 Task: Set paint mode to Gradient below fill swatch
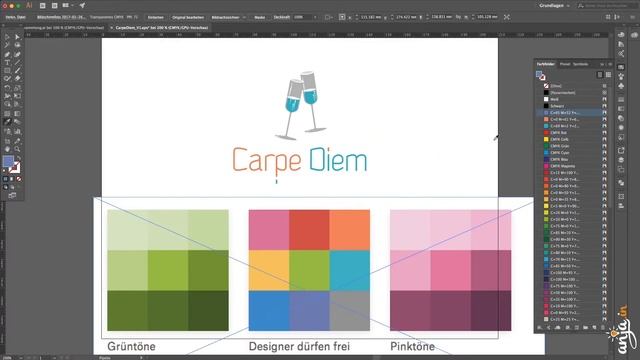[12, 179]
